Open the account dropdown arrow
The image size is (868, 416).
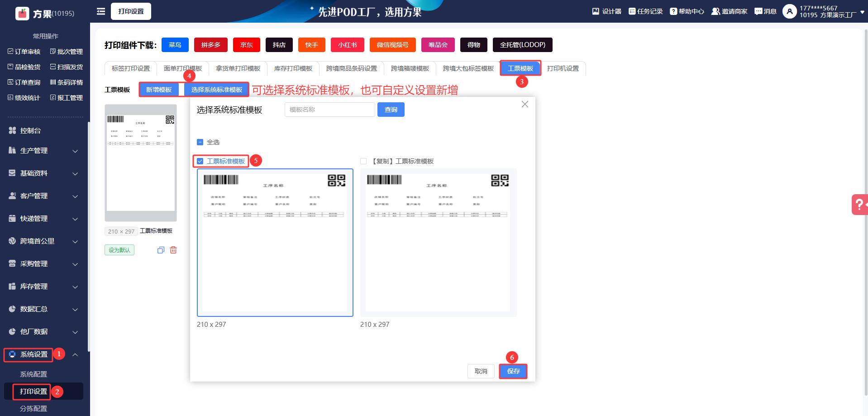[862, 12]
